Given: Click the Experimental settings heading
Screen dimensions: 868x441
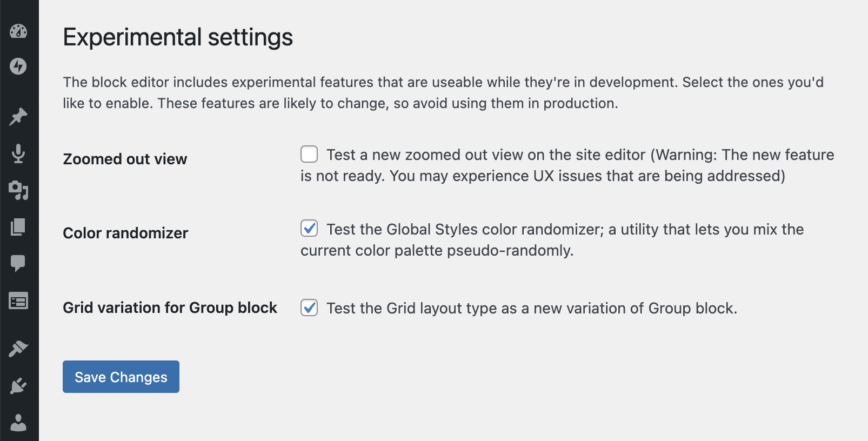Looking at the screenshot, I should click(178, 37).
